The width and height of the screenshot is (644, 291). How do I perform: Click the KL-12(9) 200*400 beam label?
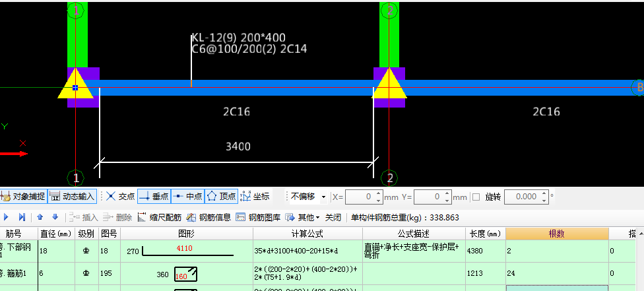tap(239, 38)
